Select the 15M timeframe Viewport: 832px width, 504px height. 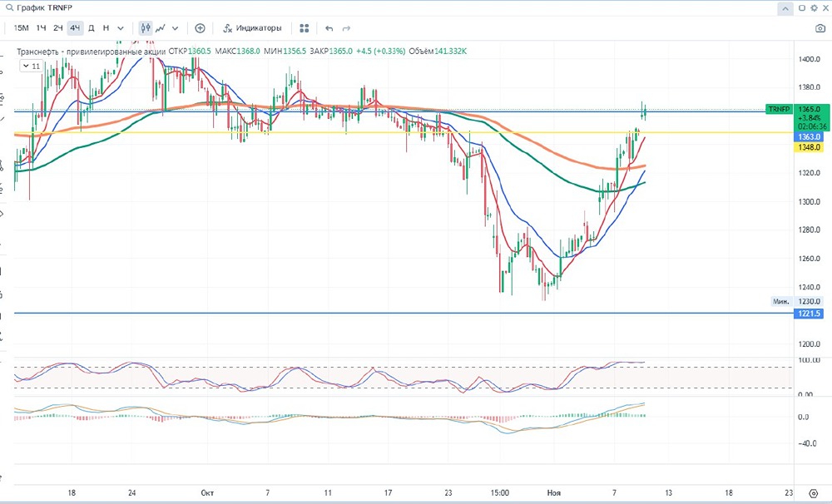pyautogui.click(x=22, y=27)
